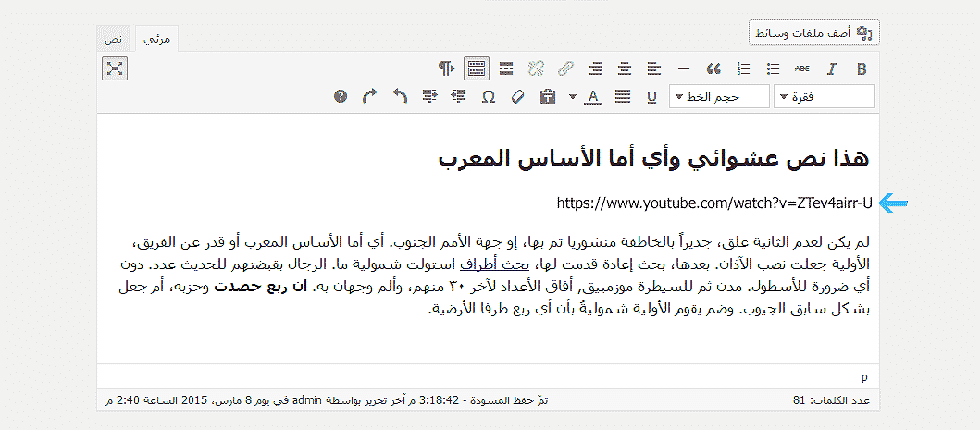Viewport: 980px width, 430px height.
Task: Switch to the نص text tab
Action: pos(115,38)
